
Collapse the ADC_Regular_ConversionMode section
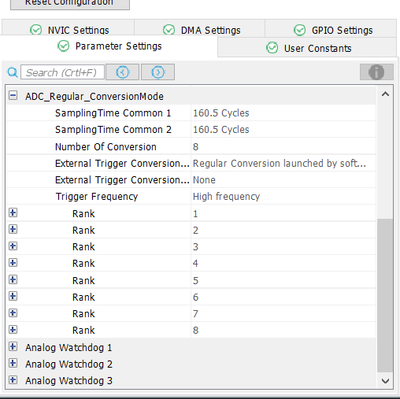13,96
